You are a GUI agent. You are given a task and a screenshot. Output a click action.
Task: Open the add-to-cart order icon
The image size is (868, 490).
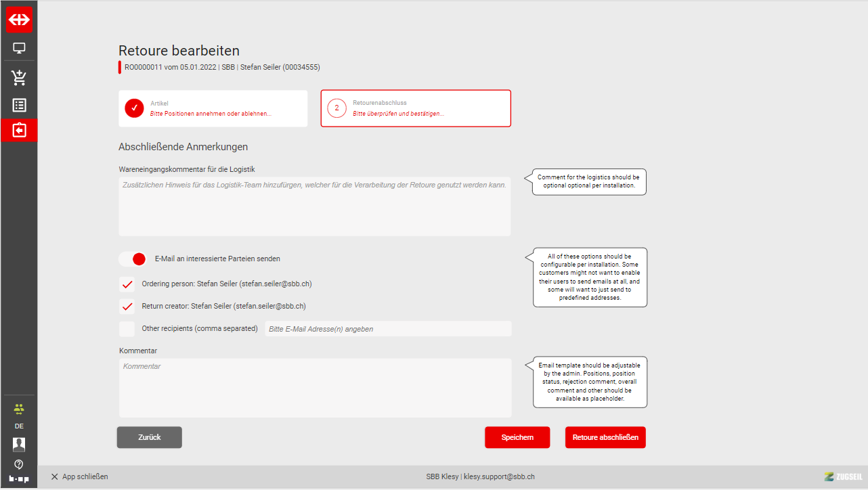click(x=19, y=78)
